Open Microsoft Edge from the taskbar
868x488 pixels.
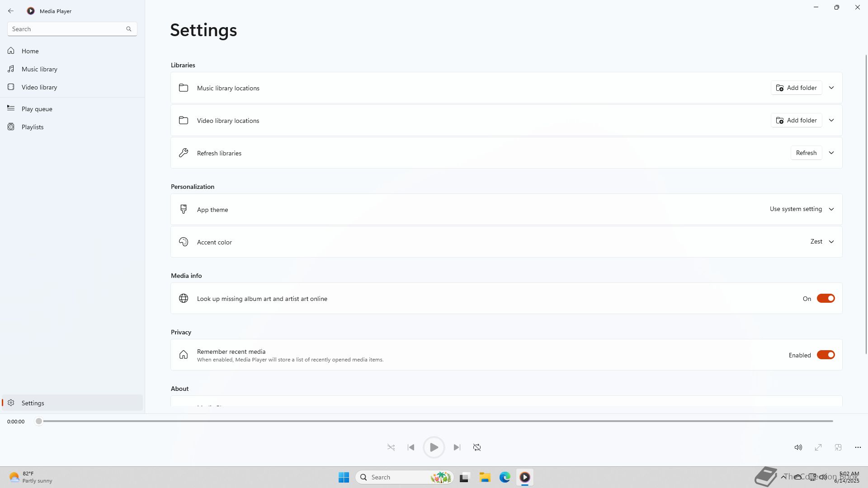click(x=505, y=477)
